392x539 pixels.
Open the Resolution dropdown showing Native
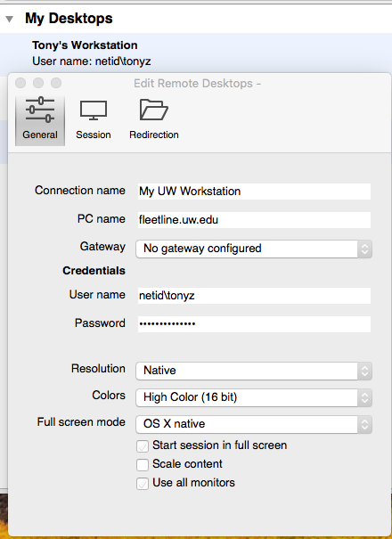point(254,371)
